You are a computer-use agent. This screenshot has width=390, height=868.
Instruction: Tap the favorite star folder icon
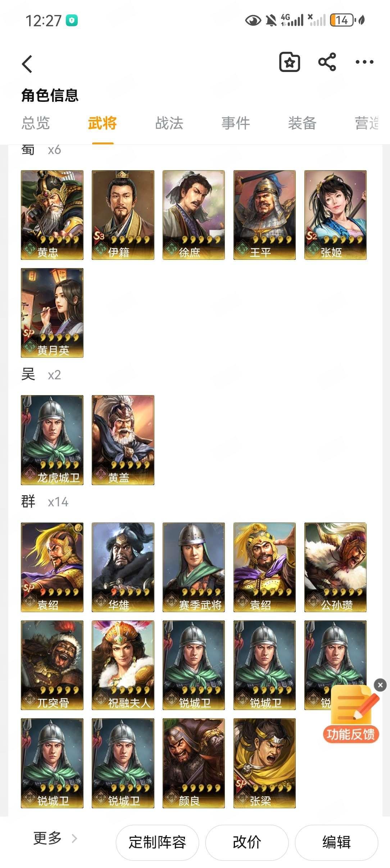290,62
